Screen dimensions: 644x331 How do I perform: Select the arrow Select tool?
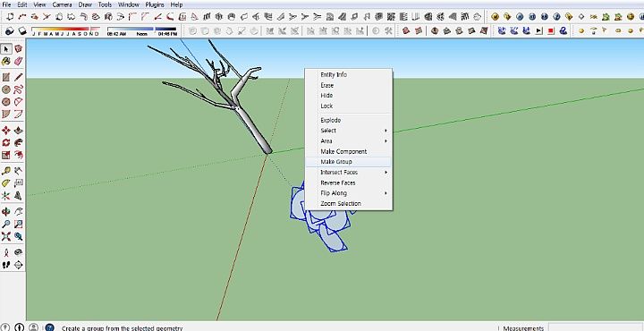pyautogui.click(x=6, y=49)
